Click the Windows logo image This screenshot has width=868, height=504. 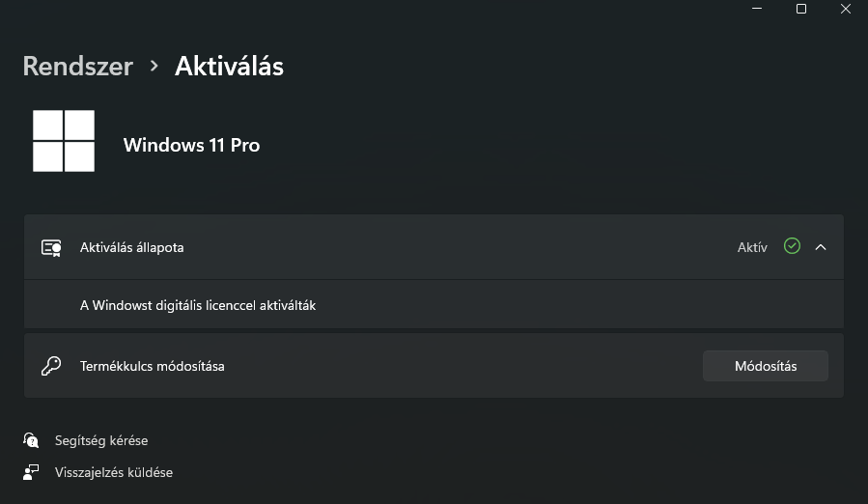tap(64, 141)
